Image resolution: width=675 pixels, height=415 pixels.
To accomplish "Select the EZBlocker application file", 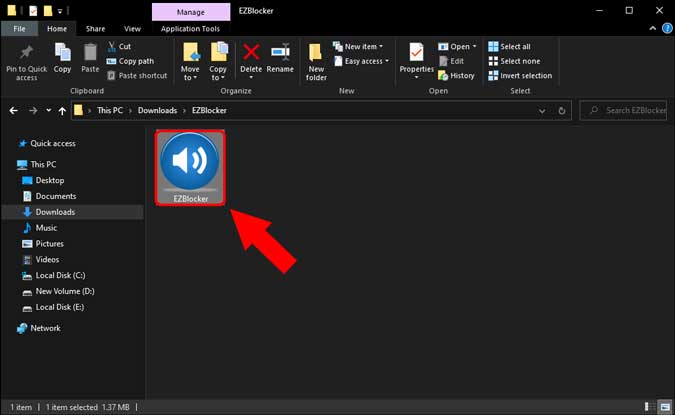I will 190,168.
